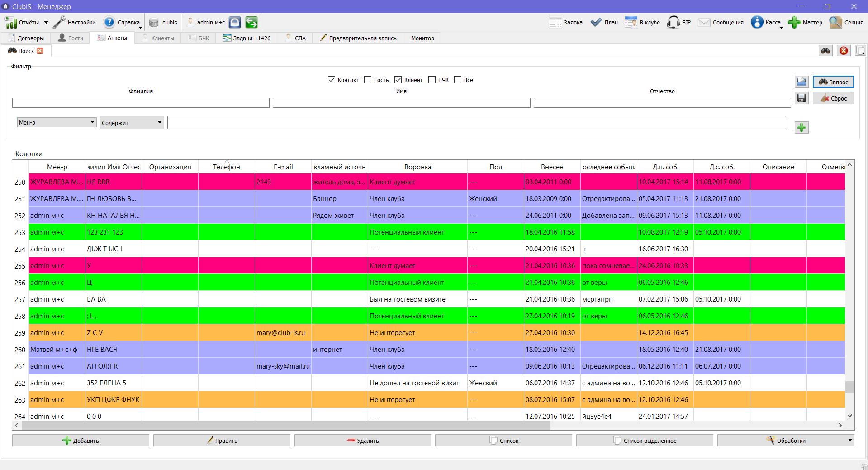Screen dimensions: 868x470
Task: Open the Мен-р field combo box
Action: (x=57, y=122)
